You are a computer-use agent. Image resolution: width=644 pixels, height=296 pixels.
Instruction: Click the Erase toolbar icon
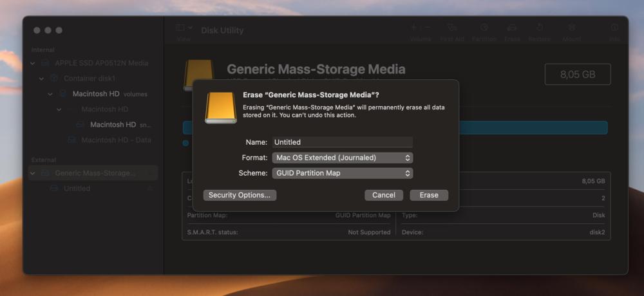(512, 28)
